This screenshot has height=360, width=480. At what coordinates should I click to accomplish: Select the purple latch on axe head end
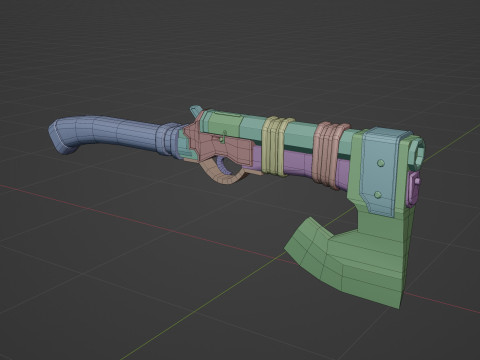click(x=414, y=188)
